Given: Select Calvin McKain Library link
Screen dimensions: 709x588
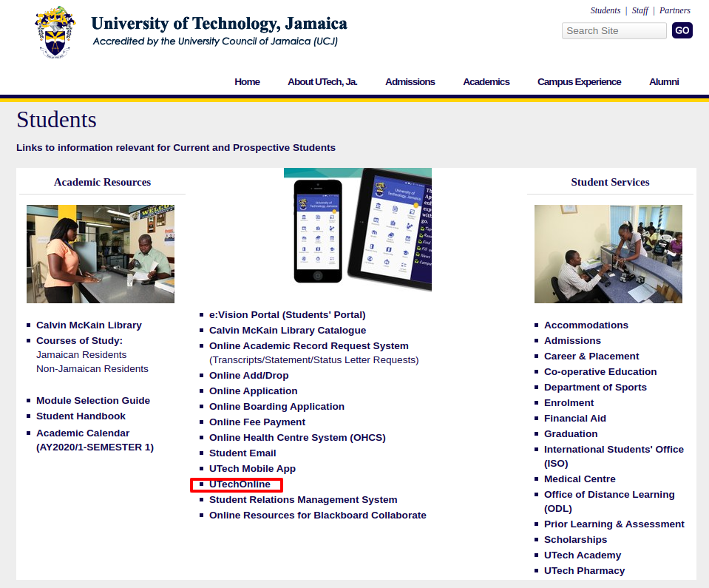Looking at the screenshot, I should [x=89, y=325].
